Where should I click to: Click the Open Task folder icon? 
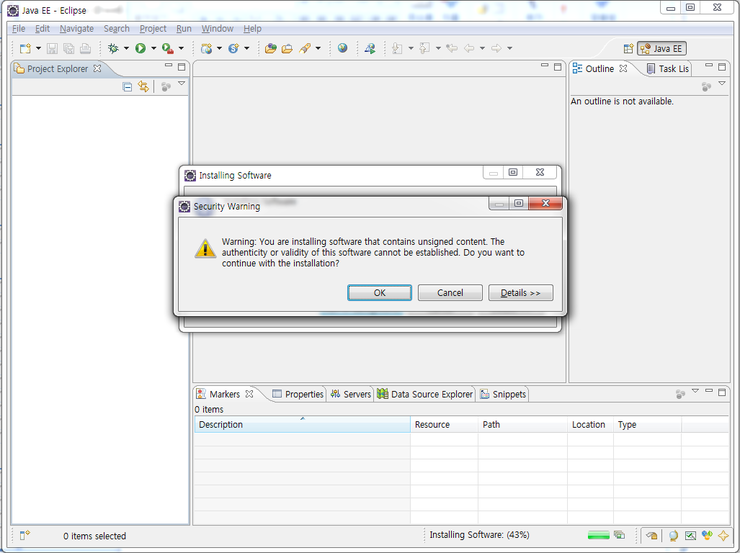[x=287, y=48]
